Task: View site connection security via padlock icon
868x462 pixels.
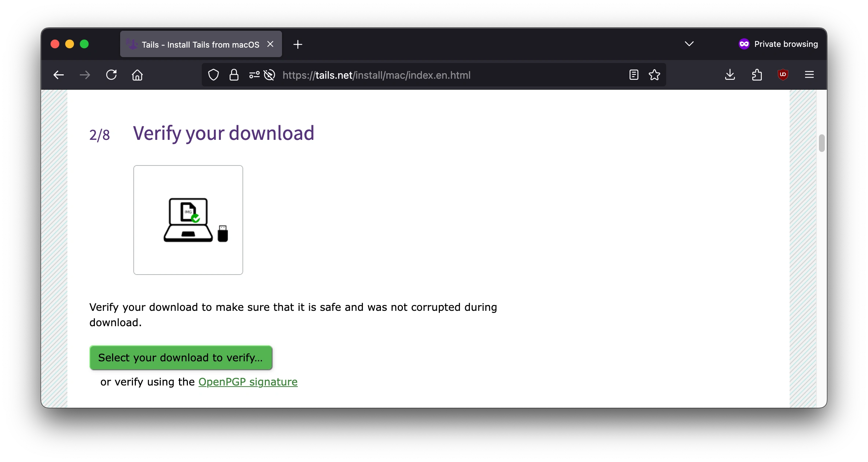Action: click(234, 75)
